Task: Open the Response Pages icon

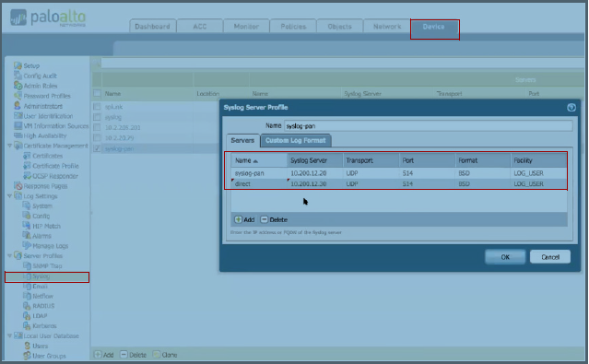Action: (18, 186)
